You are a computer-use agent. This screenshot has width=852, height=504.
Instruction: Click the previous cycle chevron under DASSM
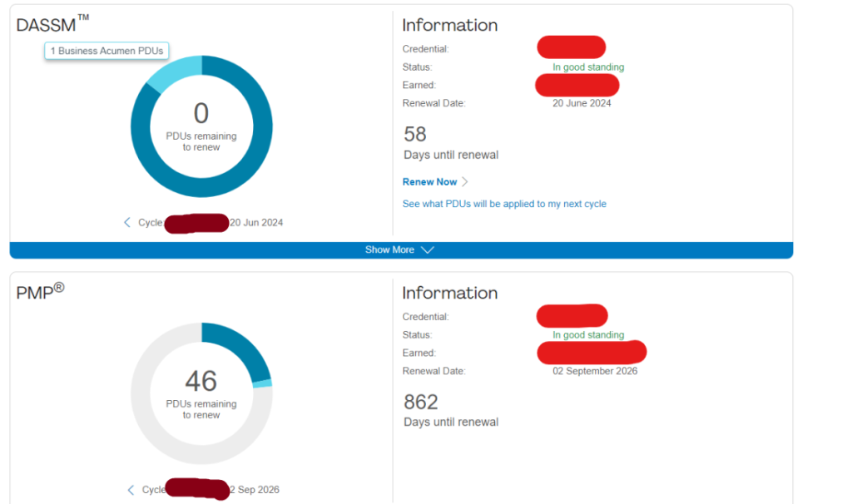[x=127, y=222]
